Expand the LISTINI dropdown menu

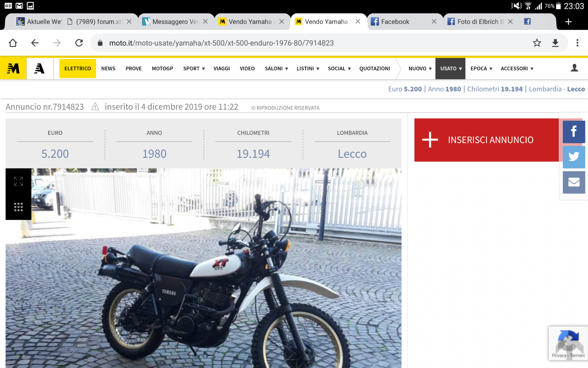[308, 69]
